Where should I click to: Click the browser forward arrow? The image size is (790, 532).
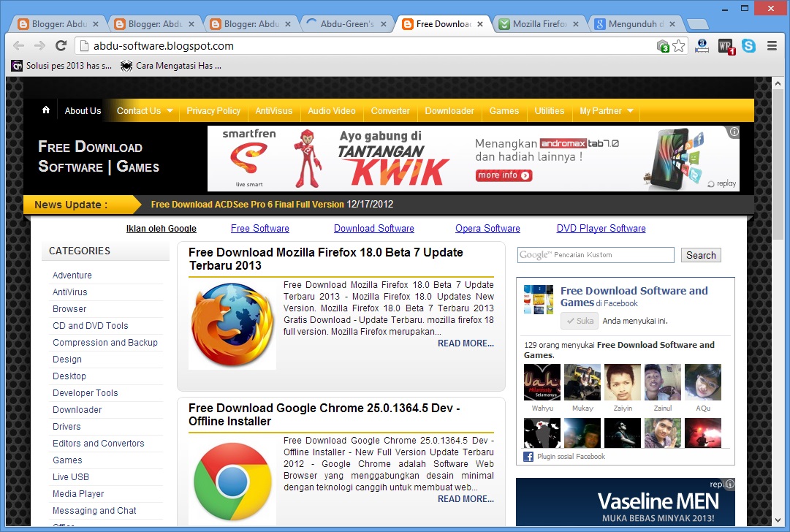[x=39, y=46]
